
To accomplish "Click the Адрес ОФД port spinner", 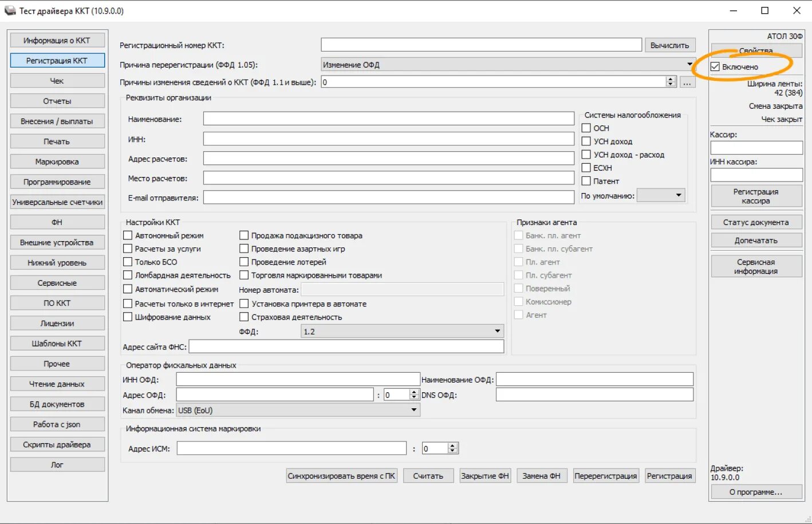I will [415, 395].
